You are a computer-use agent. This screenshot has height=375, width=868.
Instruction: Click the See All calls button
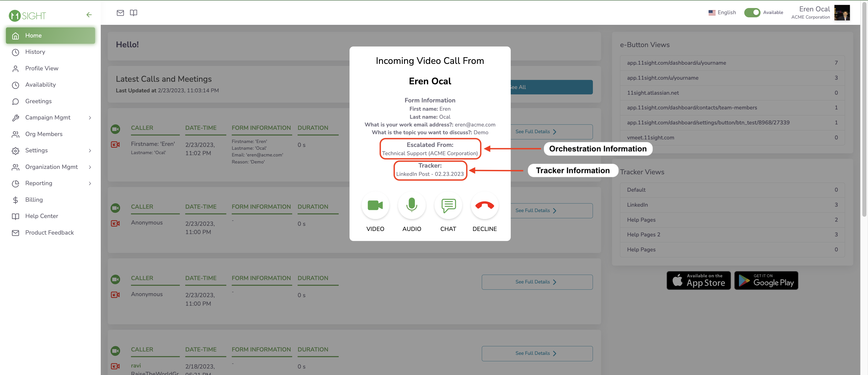point(552,87)
